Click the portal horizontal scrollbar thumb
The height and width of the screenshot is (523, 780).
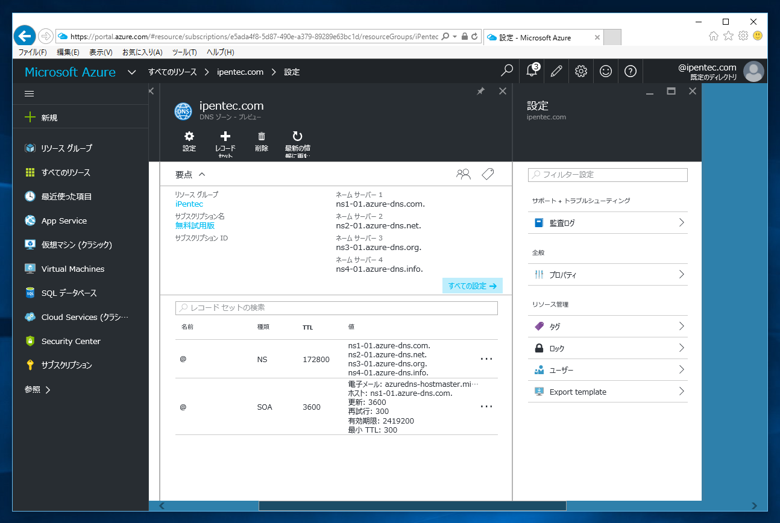[x=412, y=506]
